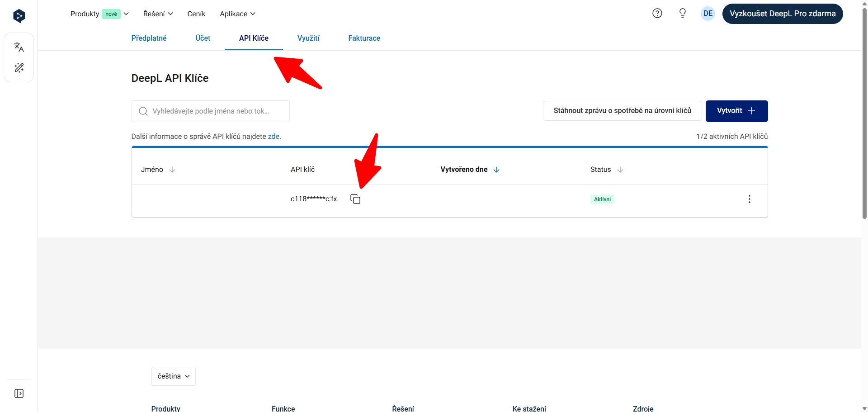Screen dimensions: 868x412
Task: Copy the API key c118******c:fx
Action: coord(355,199)
